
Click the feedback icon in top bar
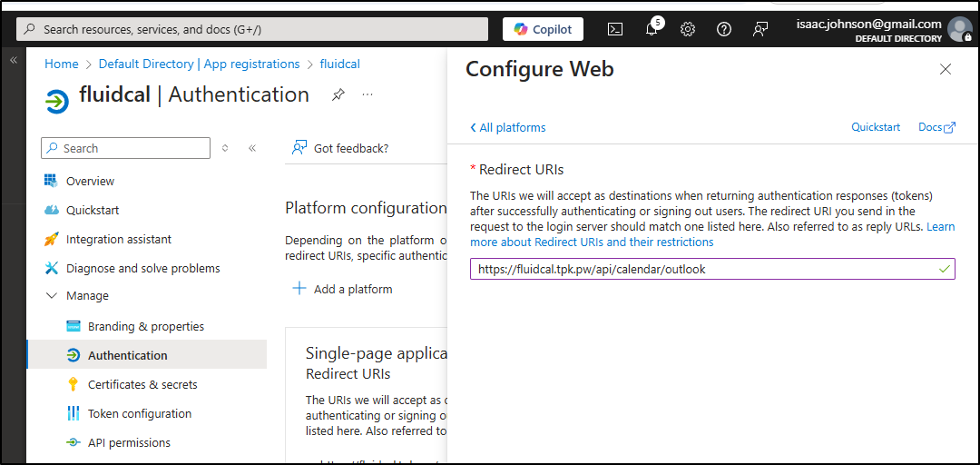760,29
